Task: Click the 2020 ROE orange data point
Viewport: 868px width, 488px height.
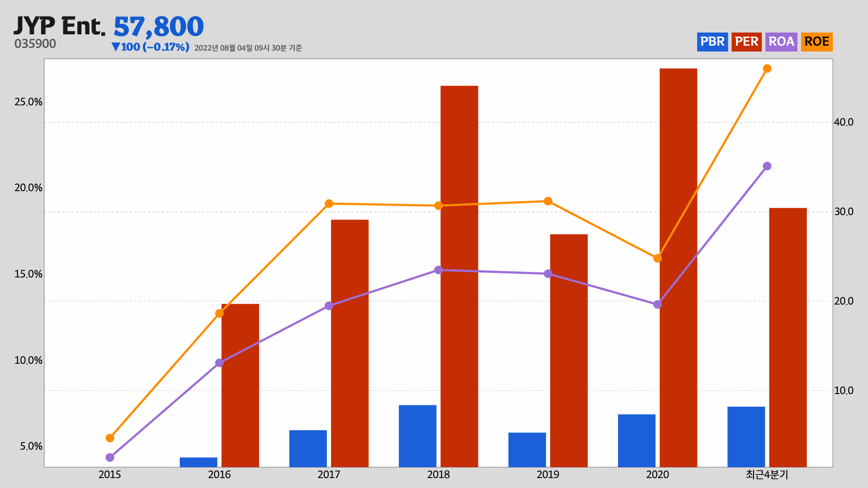Action: point(658,258)
